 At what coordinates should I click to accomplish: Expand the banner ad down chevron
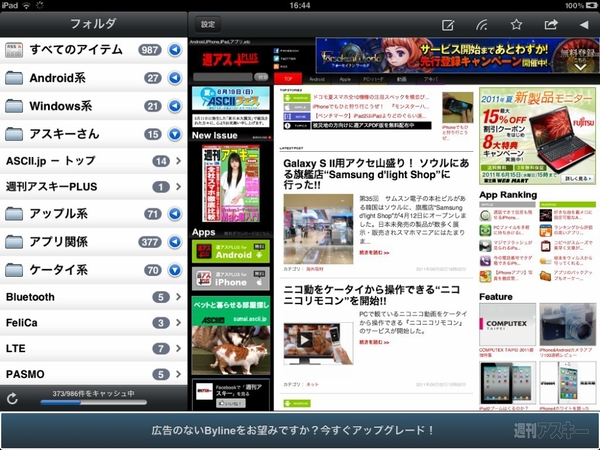[x=580, y=67]
